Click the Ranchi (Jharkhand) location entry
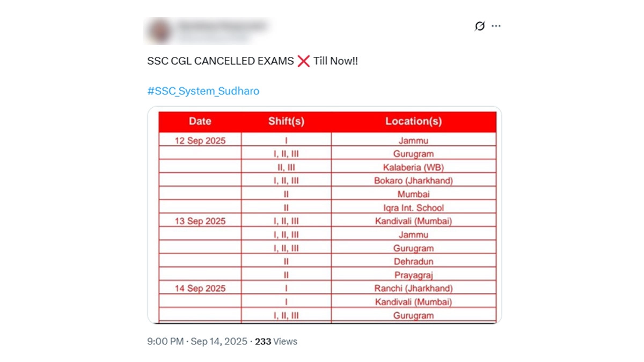This screenshot has width=644, height=362. [413, 288]
